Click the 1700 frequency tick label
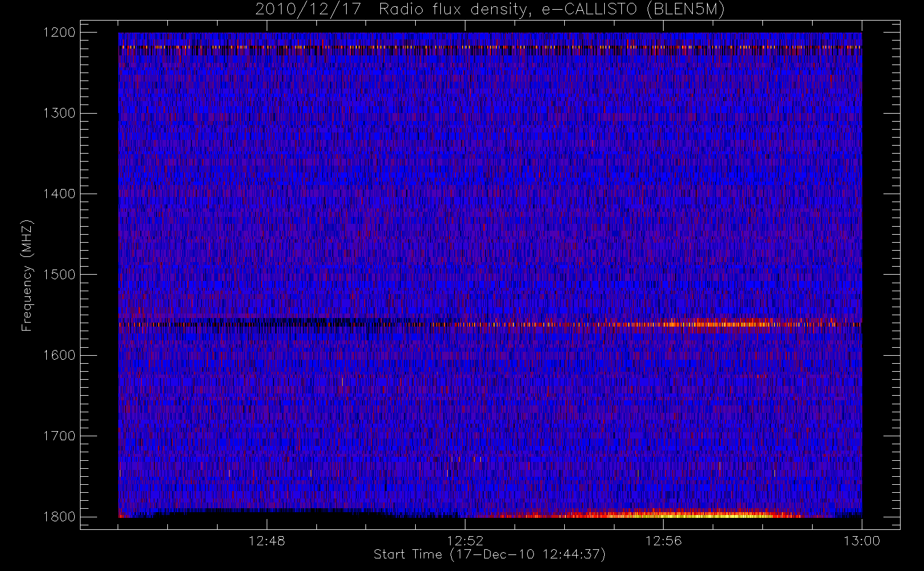Viewport: 924px width, 571px height. (59, 436)
